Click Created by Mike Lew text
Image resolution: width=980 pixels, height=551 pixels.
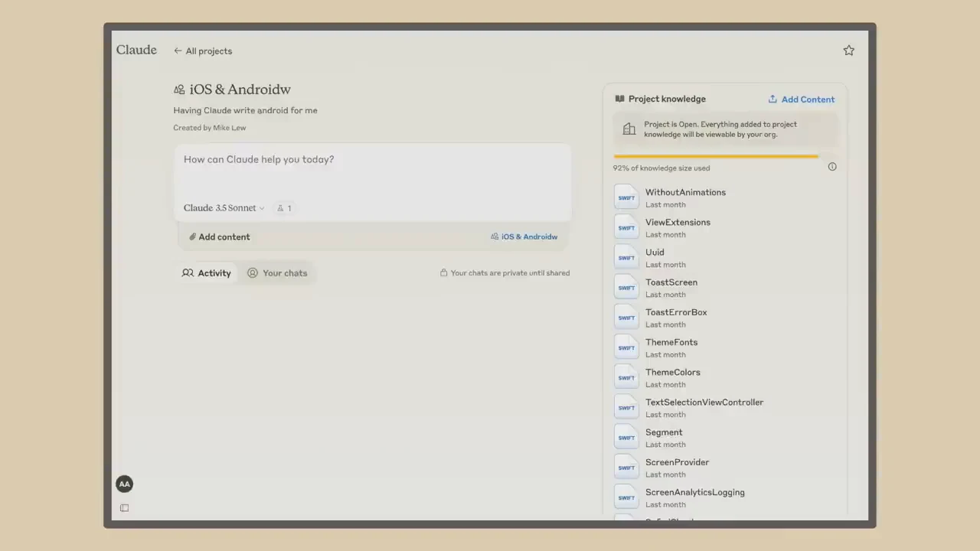tap(210, 128)
